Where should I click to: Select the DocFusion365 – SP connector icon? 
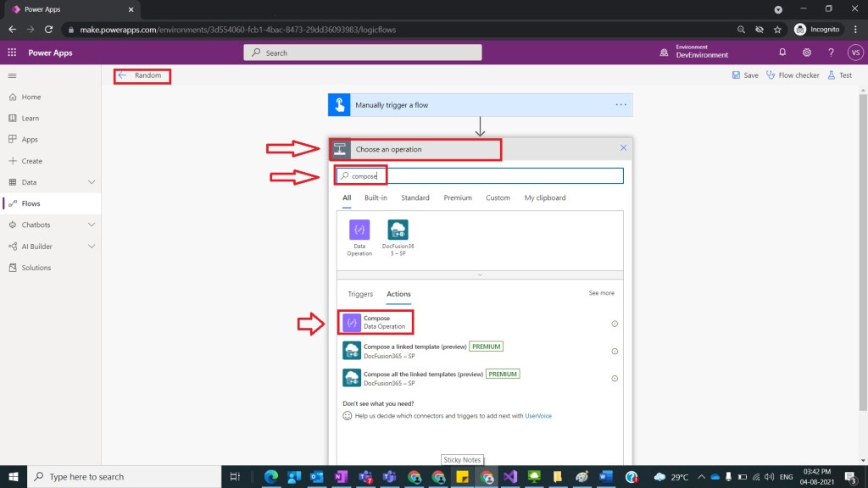398,230
